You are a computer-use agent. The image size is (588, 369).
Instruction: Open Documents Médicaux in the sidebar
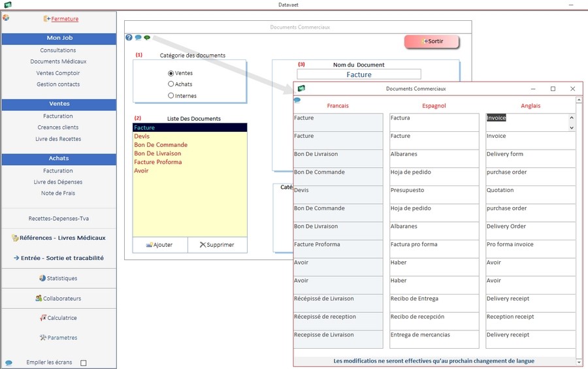59,61
